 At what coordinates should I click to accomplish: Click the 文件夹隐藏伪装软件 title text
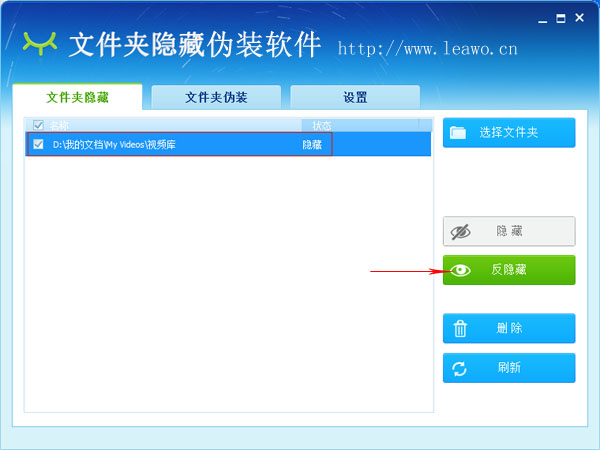194,45
